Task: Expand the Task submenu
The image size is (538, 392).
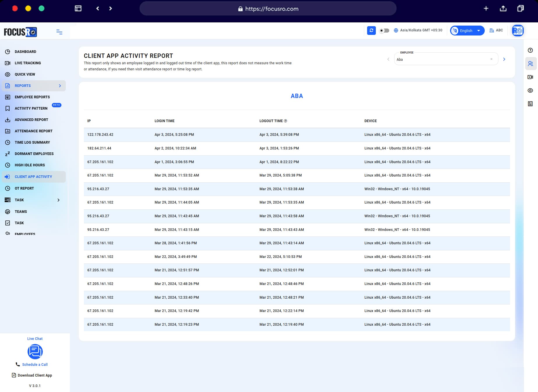Action: pos(58,200)
